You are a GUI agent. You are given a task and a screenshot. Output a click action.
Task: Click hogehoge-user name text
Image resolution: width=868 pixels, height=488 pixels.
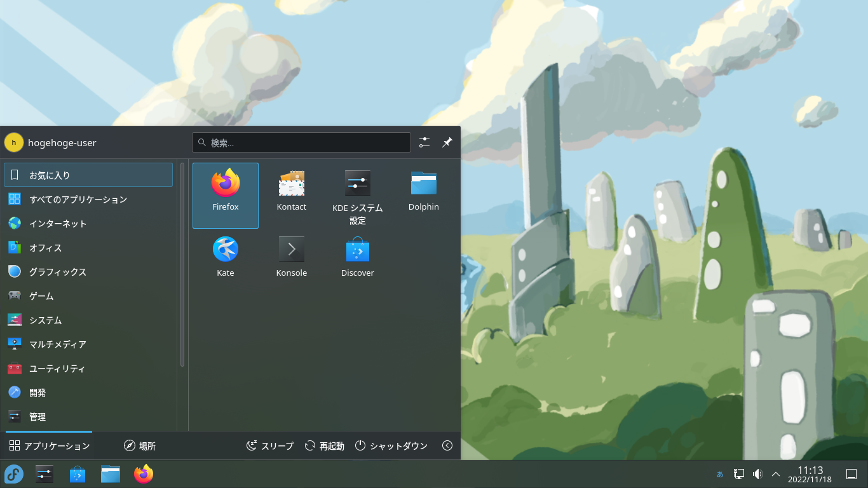[62, 143]
